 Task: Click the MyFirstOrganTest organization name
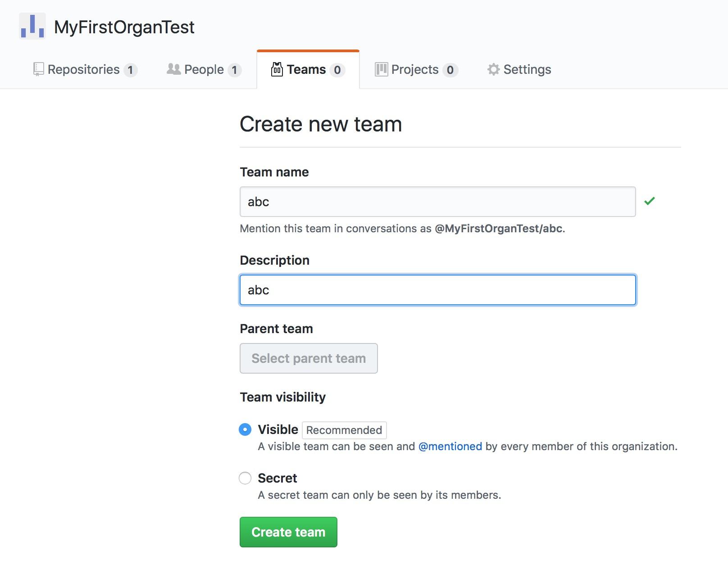124,27
